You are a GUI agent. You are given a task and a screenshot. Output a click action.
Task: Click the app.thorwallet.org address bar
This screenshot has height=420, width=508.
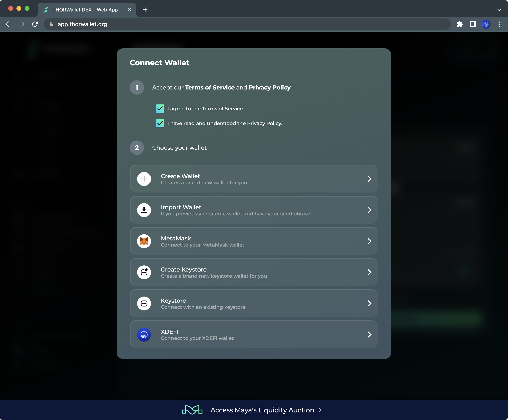(247, 24)
